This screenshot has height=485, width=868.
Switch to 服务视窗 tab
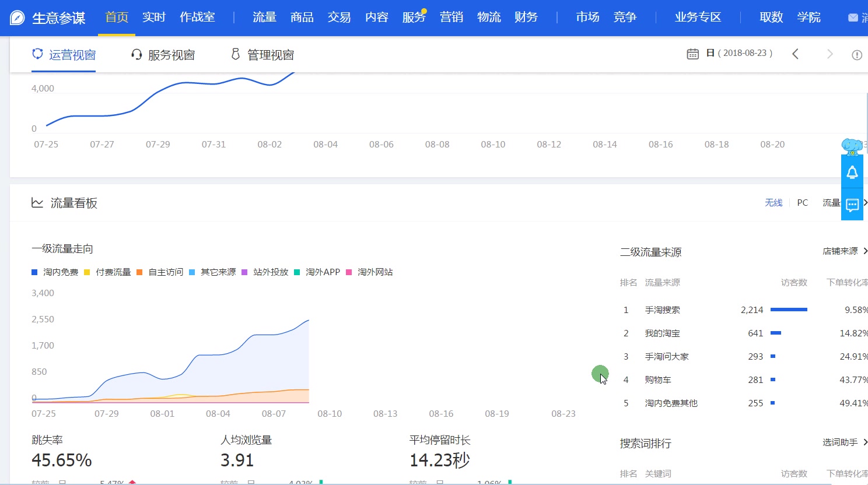pos(163,55)
